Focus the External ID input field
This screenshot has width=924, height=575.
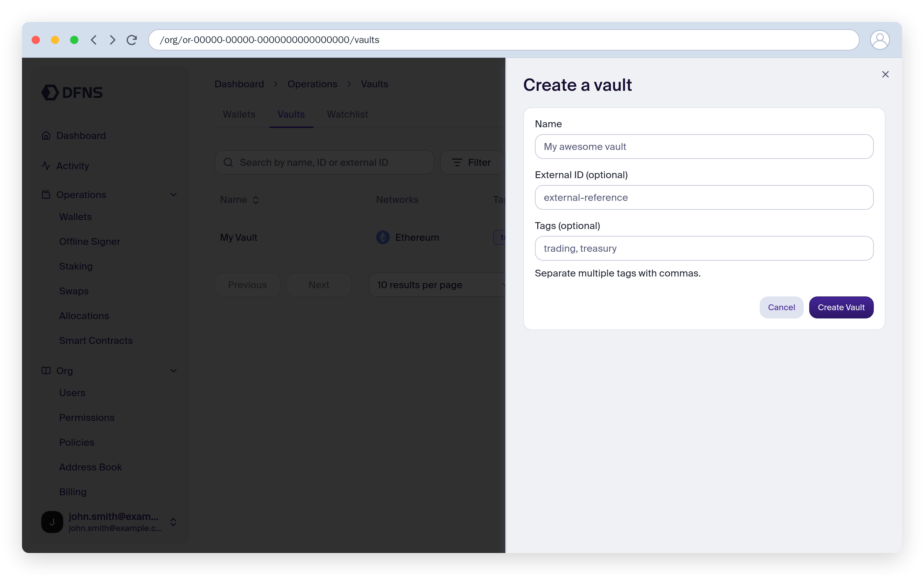704,197
